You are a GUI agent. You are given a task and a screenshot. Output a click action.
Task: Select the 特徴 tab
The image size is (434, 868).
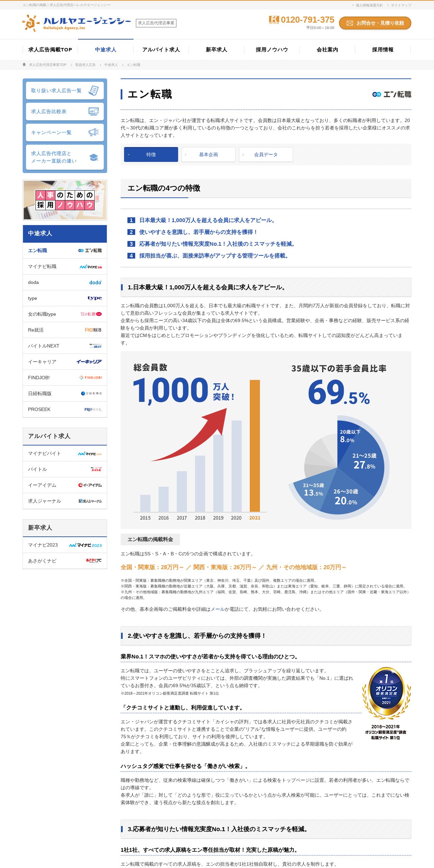pyautogui.click(x=151, y=154)
